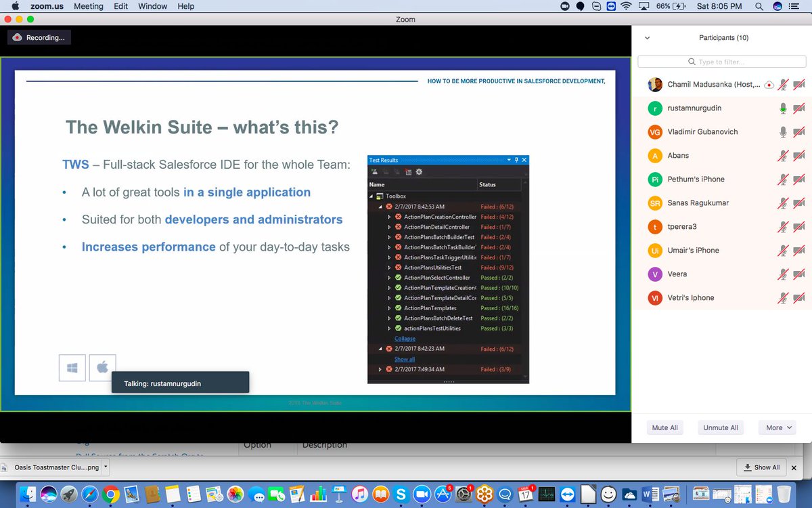Image resolution: width=812 pixels, height=508 pixels.
Task: Click failed icon beside ActionPlanCreationController
Action: 399,217
